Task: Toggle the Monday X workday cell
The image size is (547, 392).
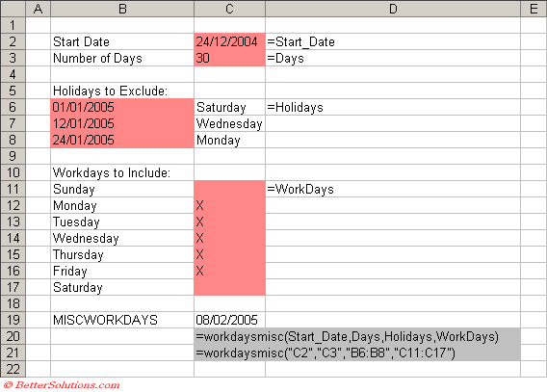Action: click(x=229, y=205)
